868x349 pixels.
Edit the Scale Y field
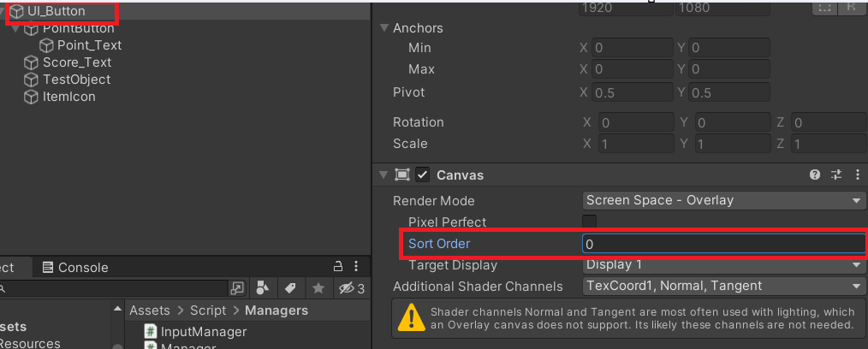click(x=733, y=144)
